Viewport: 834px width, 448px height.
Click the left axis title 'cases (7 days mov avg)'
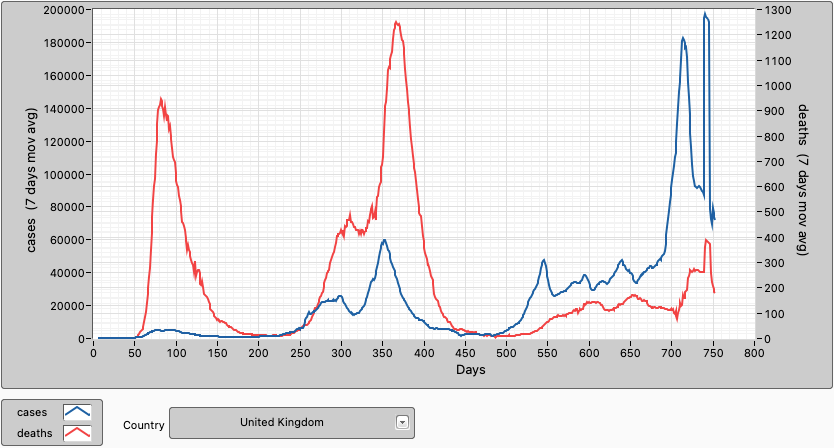pos(31,180)
